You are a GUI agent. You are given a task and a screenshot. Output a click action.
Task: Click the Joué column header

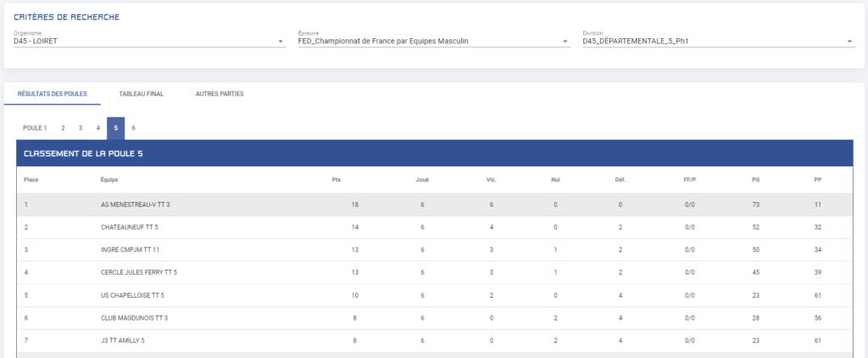coord(422,180)
